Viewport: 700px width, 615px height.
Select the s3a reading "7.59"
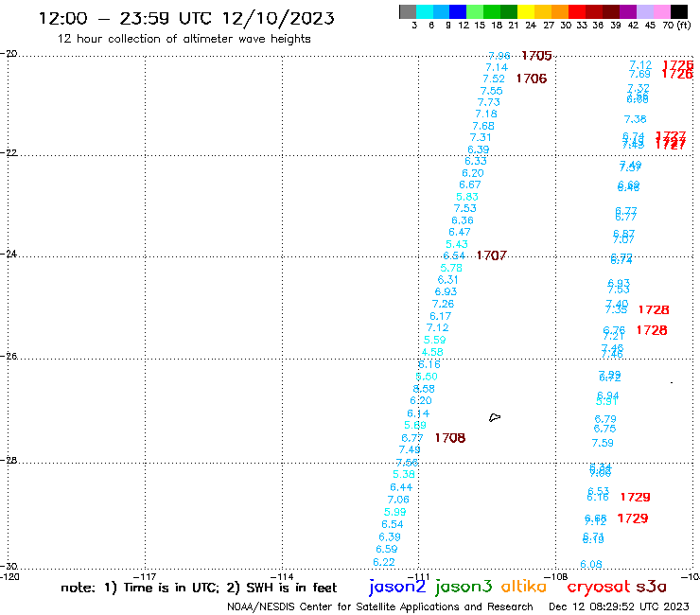(x=603, y=443)
